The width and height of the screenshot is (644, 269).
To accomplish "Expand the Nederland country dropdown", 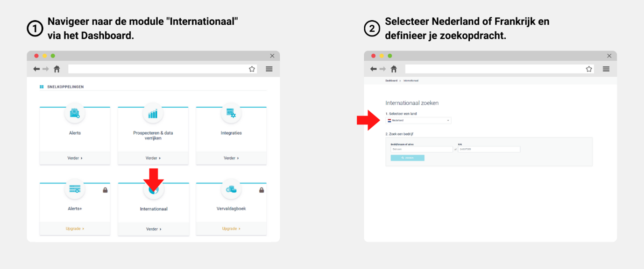I will 418,121.
